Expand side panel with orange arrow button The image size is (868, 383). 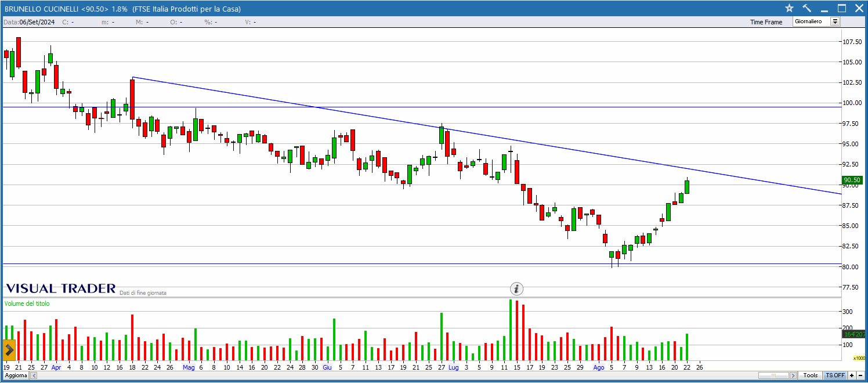9,351
